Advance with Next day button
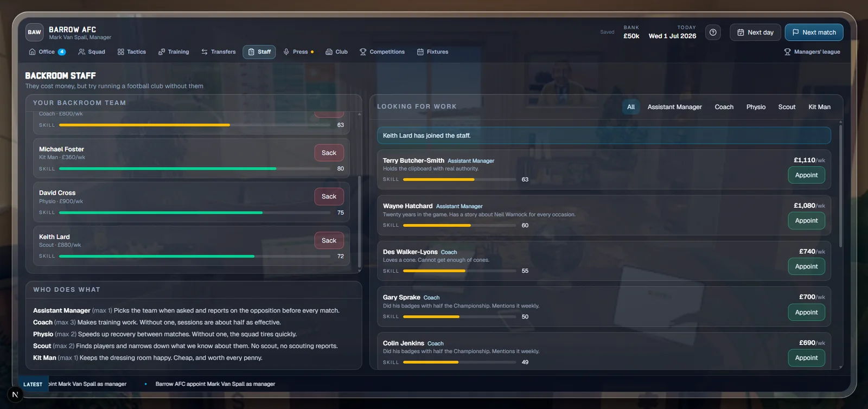Screen dimensions: 868x409 [755, 33]
